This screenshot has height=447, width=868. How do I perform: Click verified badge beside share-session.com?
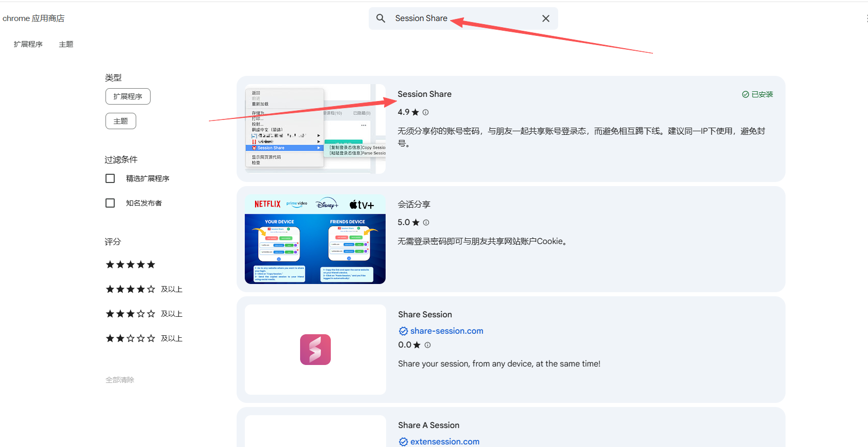pyautogui.click(x=404, y=331)
